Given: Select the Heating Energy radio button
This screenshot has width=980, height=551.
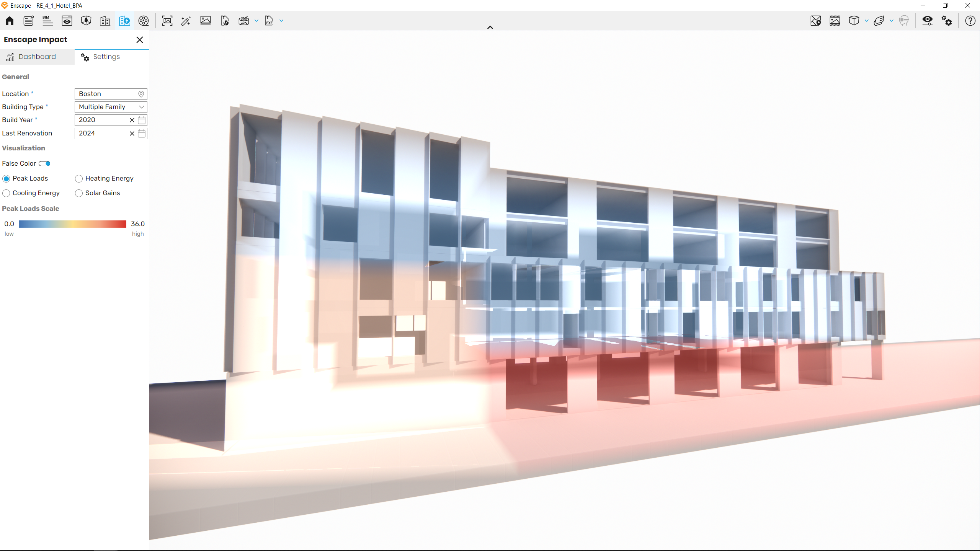Looking at the screenshot, I should coord(79,179).
